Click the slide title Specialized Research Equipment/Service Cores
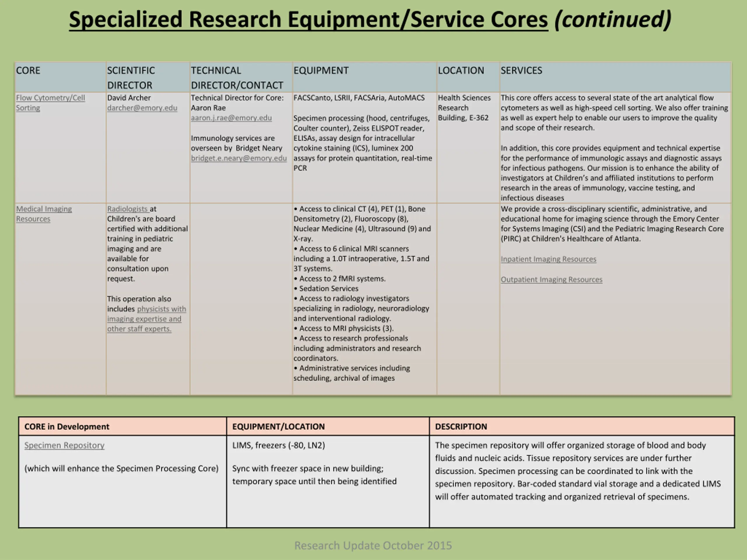Viewport: 747px width, 560px height. [309, 20]
